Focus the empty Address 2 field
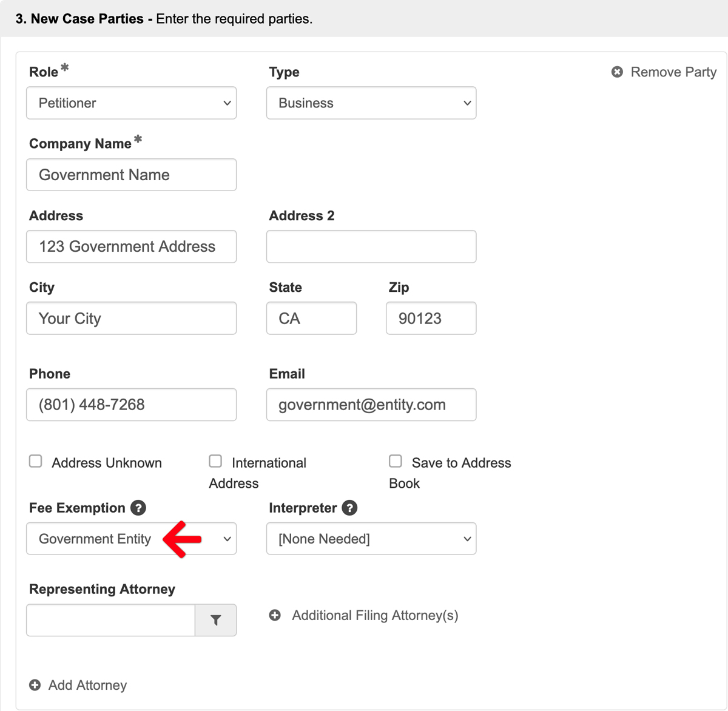 [x=371, y=246]
